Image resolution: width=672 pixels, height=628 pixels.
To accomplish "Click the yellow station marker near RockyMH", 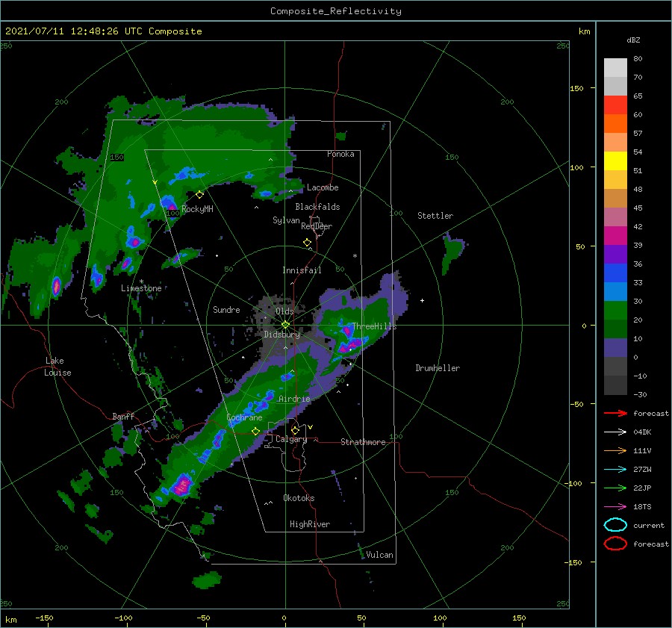I will point(199,195).
